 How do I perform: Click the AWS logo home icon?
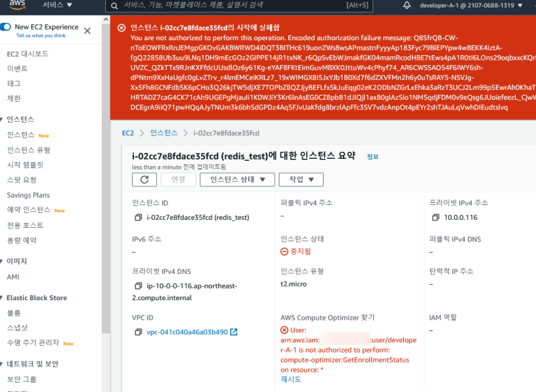click(x=17, y=5)
